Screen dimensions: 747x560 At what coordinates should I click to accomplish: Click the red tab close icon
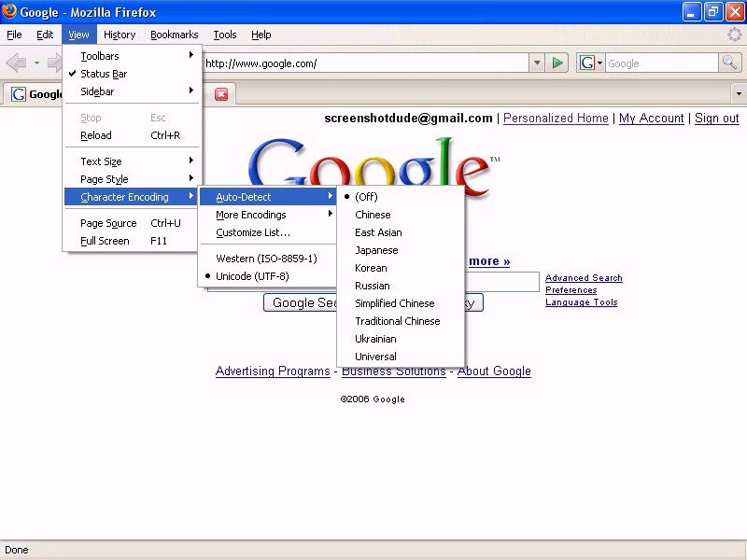coord(221,94)
